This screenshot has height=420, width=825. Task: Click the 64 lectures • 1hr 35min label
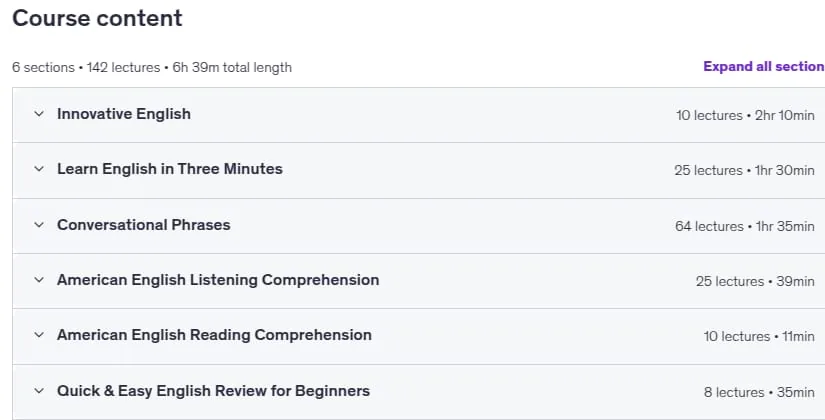pos(744,226)
